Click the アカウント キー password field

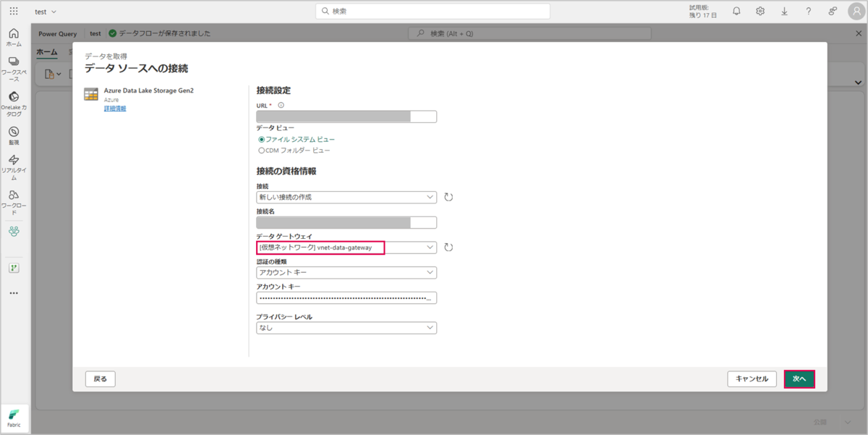(346, 298)
